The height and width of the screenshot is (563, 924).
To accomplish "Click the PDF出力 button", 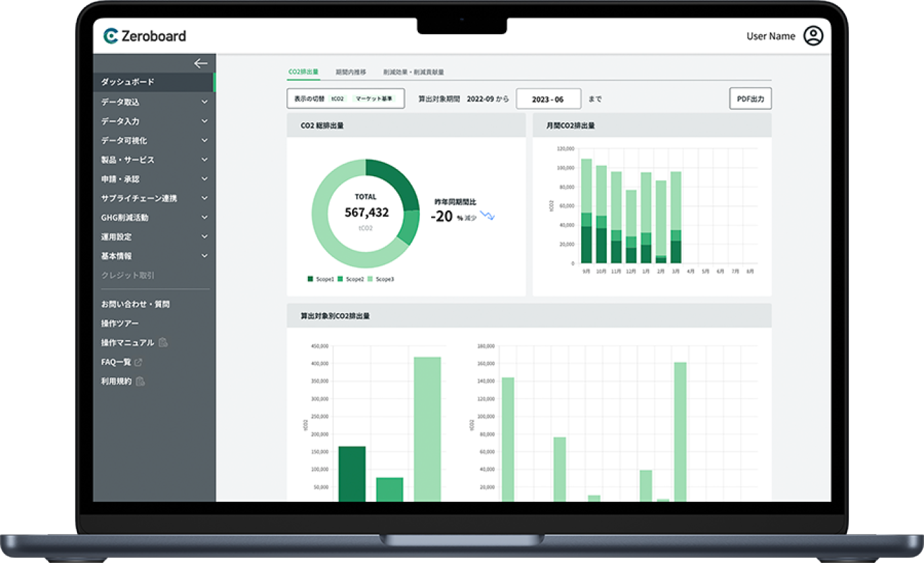I will pyautogui.click(x=750, y=99).
